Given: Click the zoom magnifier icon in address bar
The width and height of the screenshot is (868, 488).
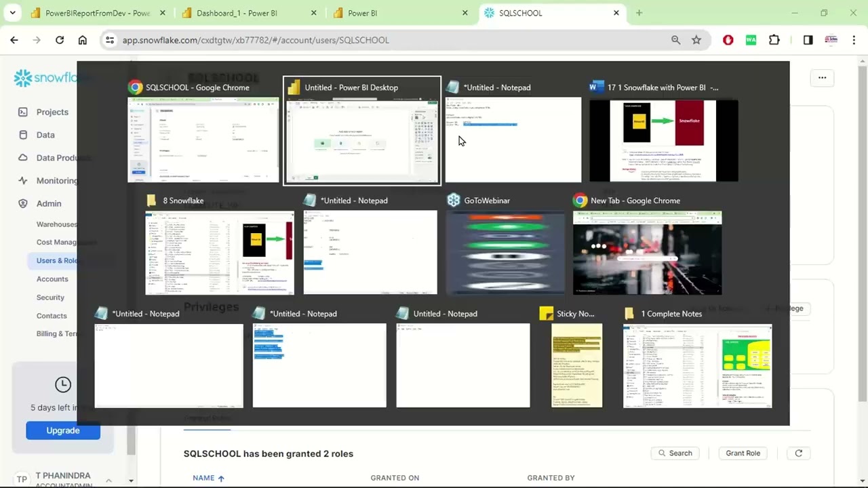Looking at the screenshot, I should point(675,40).
